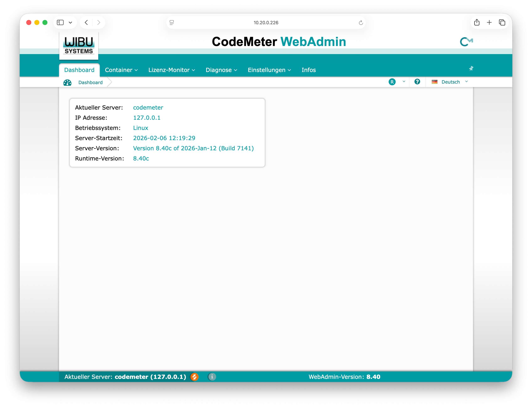Click the R user profile icon
This screenshot has height=408, width=532.
pyautogui.click(x=392, y=82)
